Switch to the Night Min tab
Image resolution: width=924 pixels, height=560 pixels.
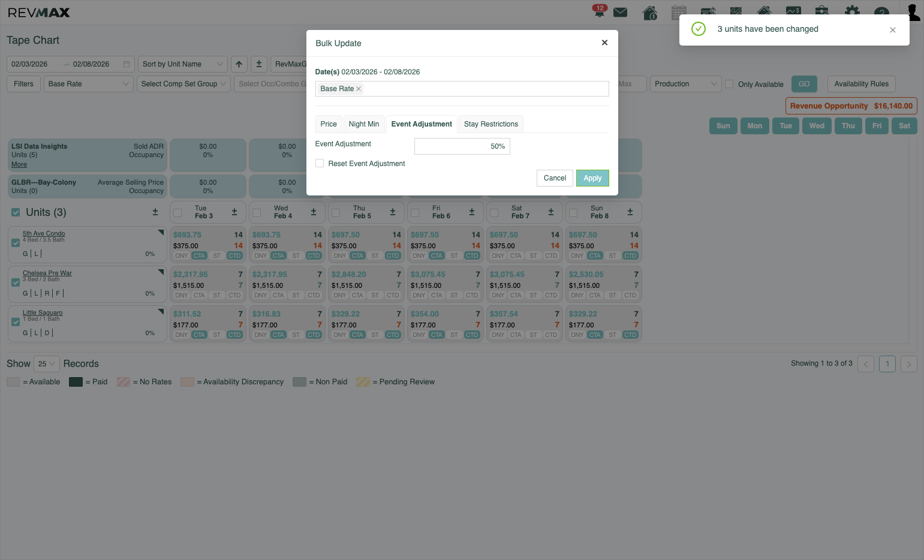(364, 124)
